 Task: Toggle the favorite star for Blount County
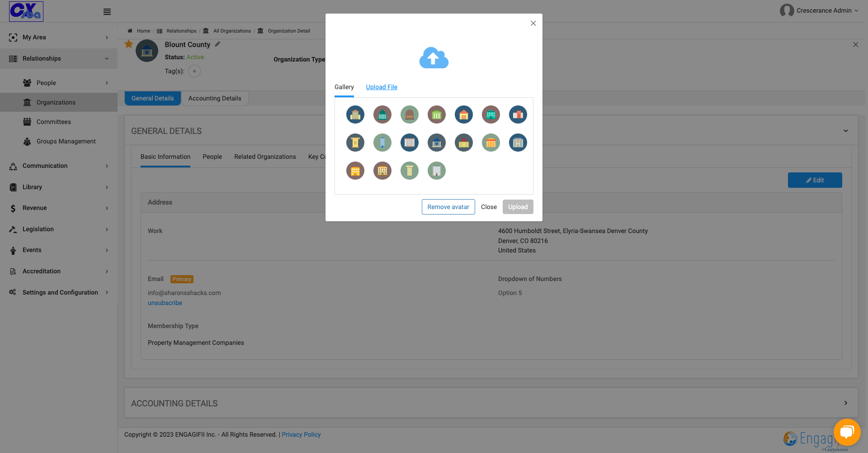(x=129, y=44)
